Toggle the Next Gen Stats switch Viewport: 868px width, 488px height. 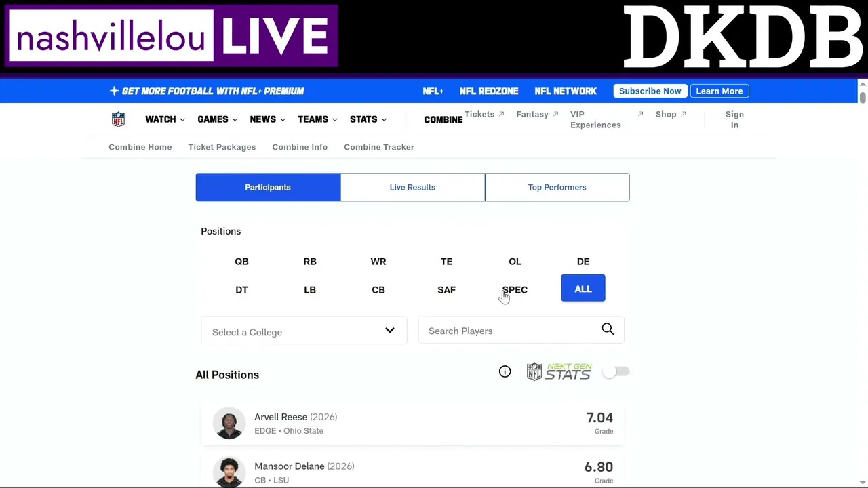616,371
